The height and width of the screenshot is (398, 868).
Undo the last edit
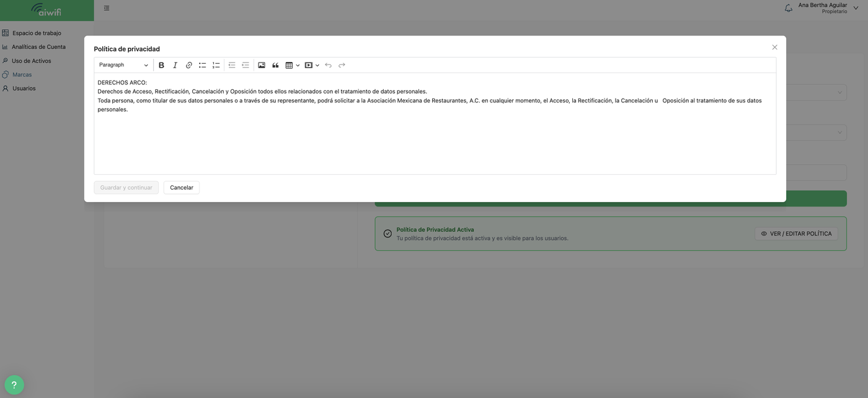pos(328,65)
